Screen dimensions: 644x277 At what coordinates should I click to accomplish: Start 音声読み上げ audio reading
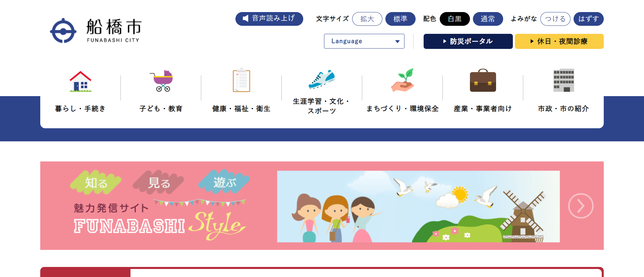[x=269, y=19]
